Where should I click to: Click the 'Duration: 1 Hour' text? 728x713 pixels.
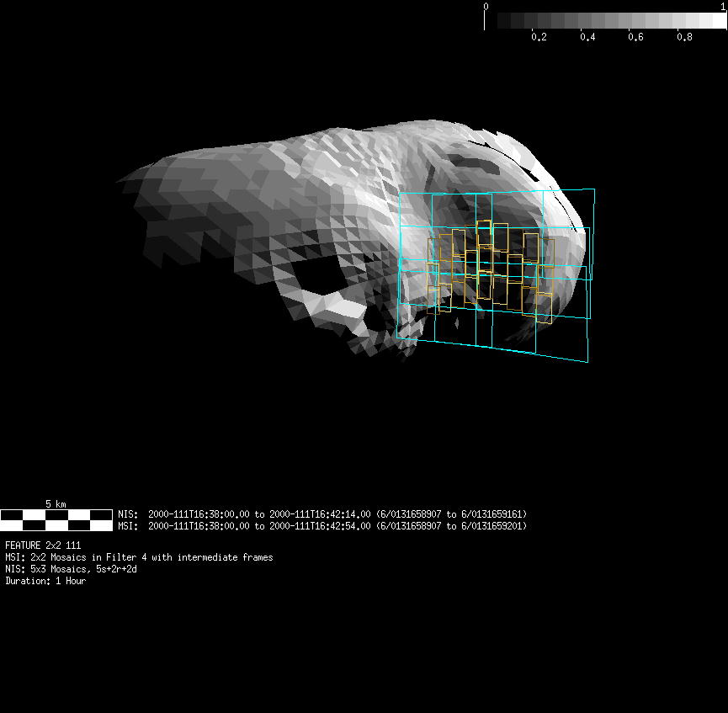(x=45, y=581)
